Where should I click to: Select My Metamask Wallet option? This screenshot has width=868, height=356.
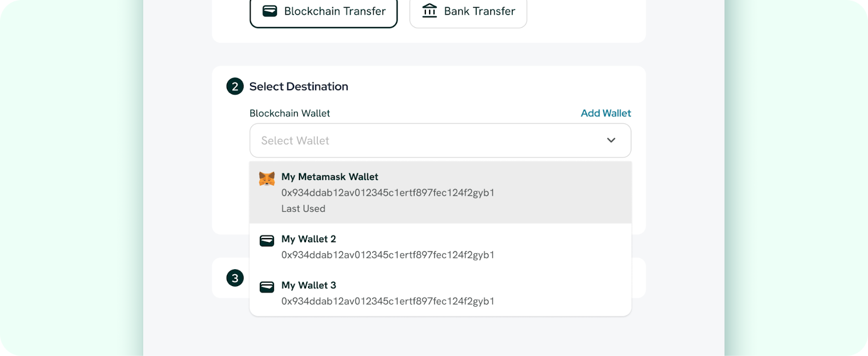(x=441, y=192)
